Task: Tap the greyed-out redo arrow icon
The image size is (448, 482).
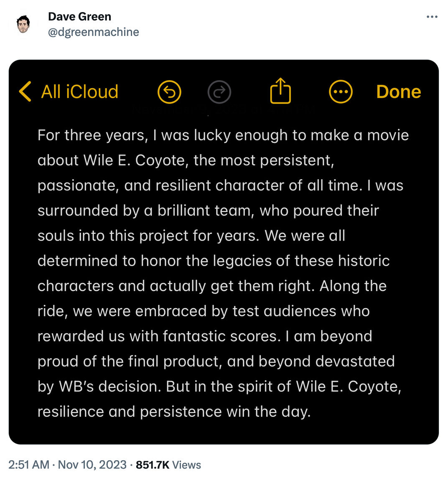Action: pos(219,91)
